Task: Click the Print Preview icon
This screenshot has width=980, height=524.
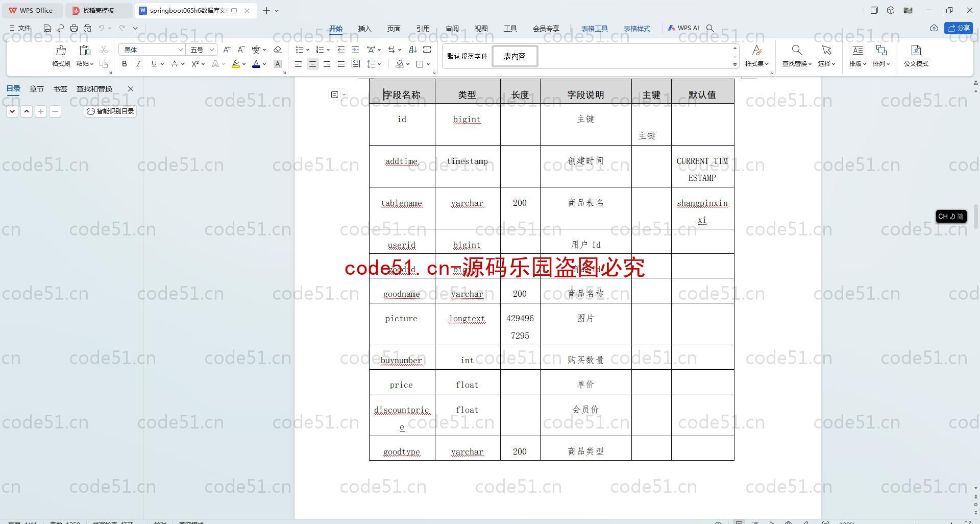Action: [x=87, y=28]
